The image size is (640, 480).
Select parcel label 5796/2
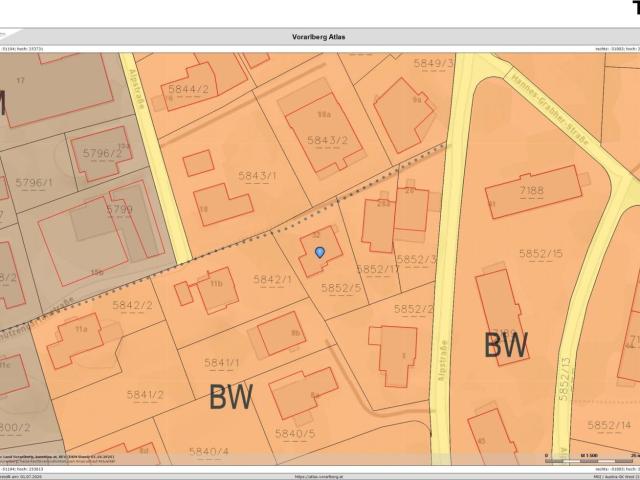click(x=102, y=153)
